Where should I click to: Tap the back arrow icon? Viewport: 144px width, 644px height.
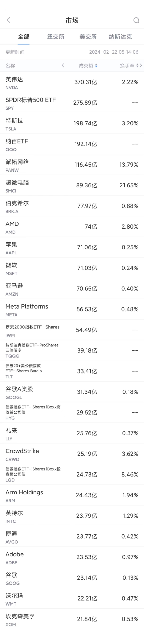click(x=9, y=20)
